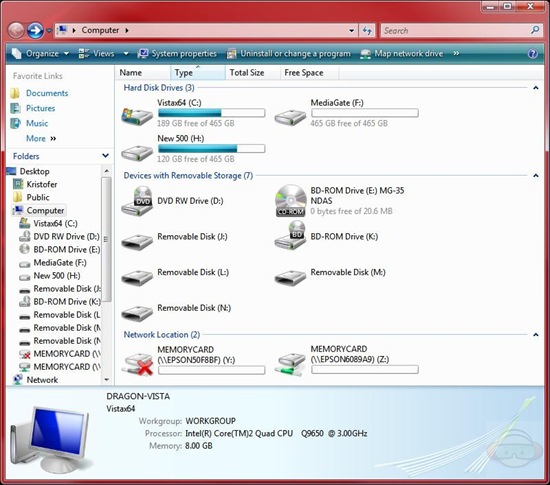Select New 500 (H:) in the folder tree
550x485 pixels.
click(x=57, y=276)
